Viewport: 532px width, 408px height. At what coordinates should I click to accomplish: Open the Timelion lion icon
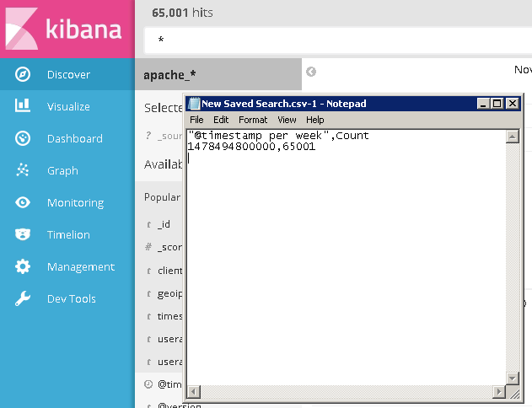23,234
